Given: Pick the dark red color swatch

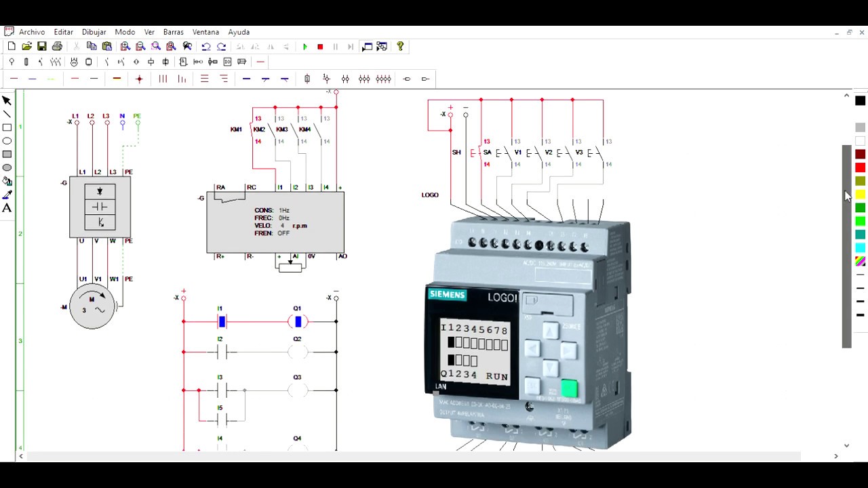Looking at the screenshot, I should click(860, 155).
